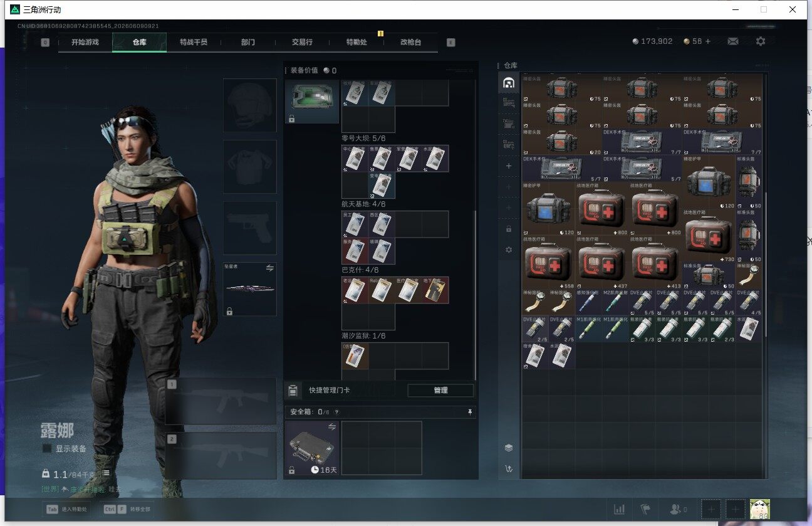This screenshot has height=526, width=812.
Task: Click primary weapon slot 2
Action: 221,456
